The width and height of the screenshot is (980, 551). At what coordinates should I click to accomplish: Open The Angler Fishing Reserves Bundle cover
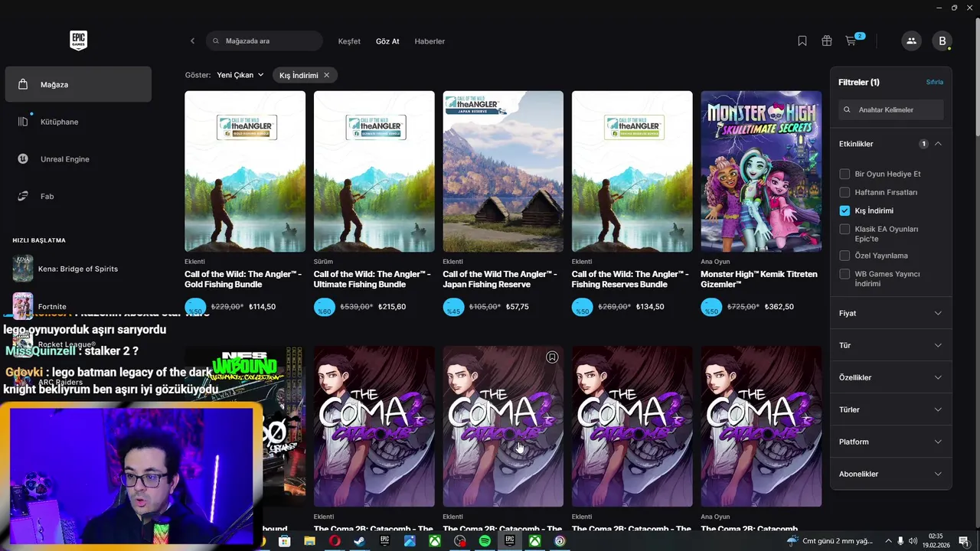tap(632, 171)
